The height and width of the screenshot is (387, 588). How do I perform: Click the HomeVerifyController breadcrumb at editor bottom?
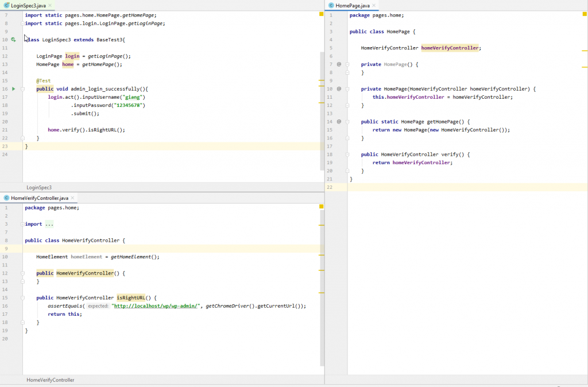[50, 380]
